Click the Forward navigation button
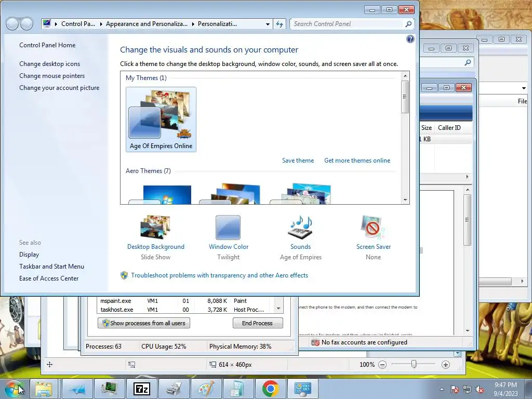Viewport: 532px width, 399px height. click(x=27, y=24)
